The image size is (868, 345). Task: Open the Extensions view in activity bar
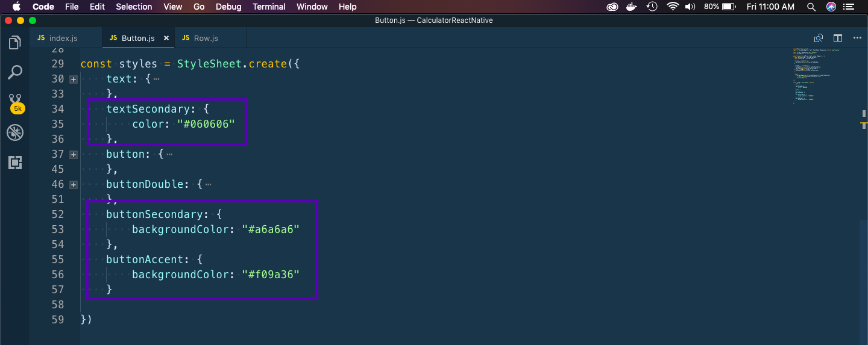tap(14, 162)
